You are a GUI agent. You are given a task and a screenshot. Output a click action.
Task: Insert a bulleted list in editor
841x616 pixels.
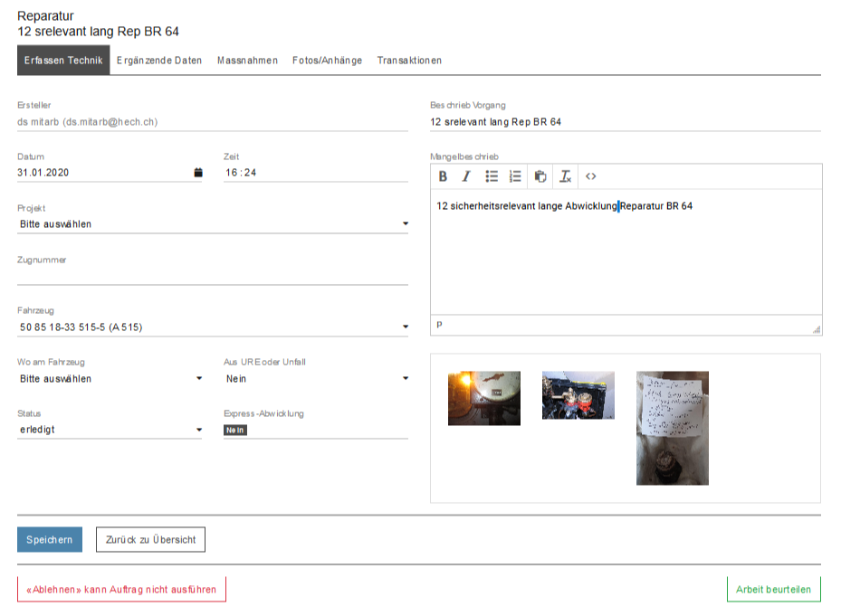pos(492,176)
